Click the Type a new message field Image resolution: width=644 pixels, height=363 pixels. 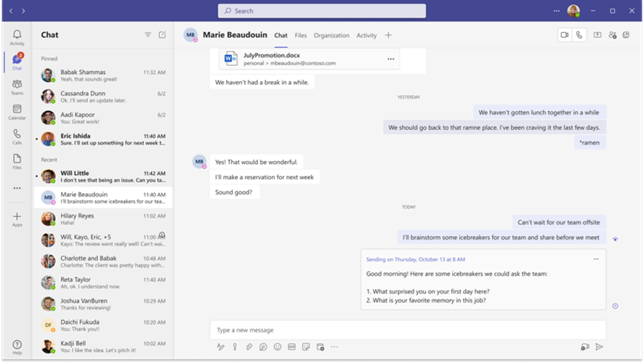coord(408,330)
